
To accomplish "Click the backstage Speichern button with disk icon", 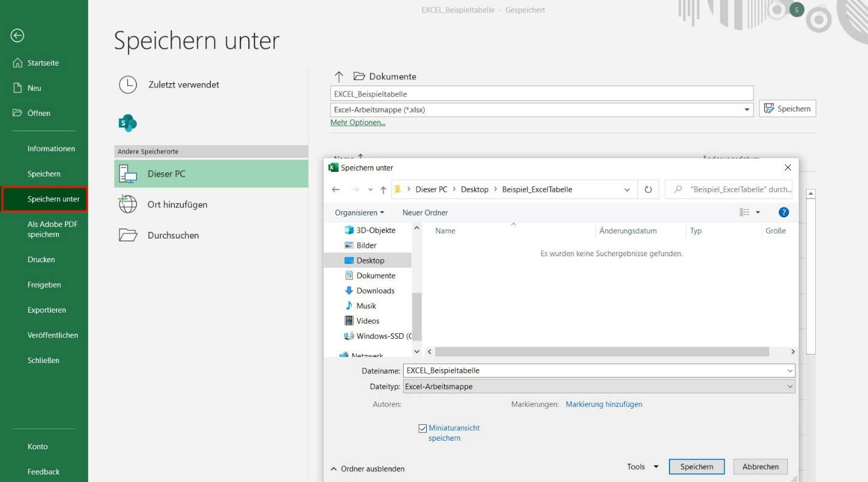I will coord(787,109).
